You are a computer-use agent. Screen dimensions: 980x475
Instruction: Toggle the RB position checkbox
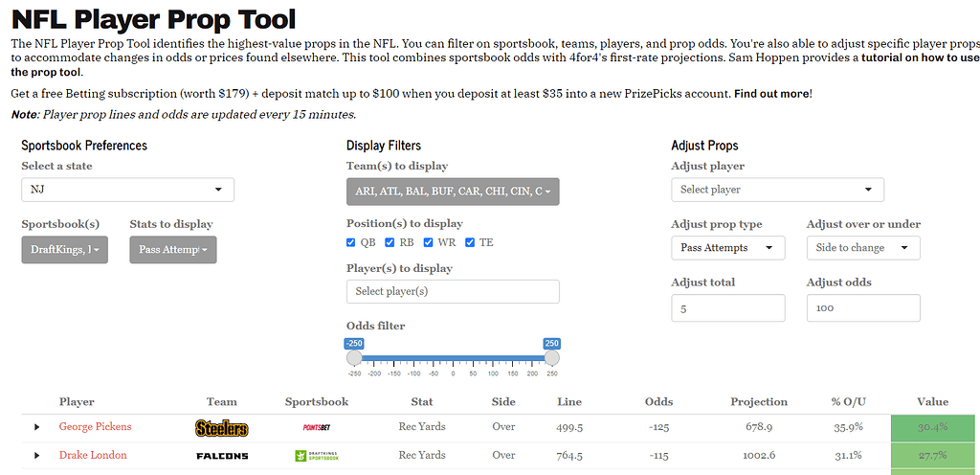pos(390,242)
